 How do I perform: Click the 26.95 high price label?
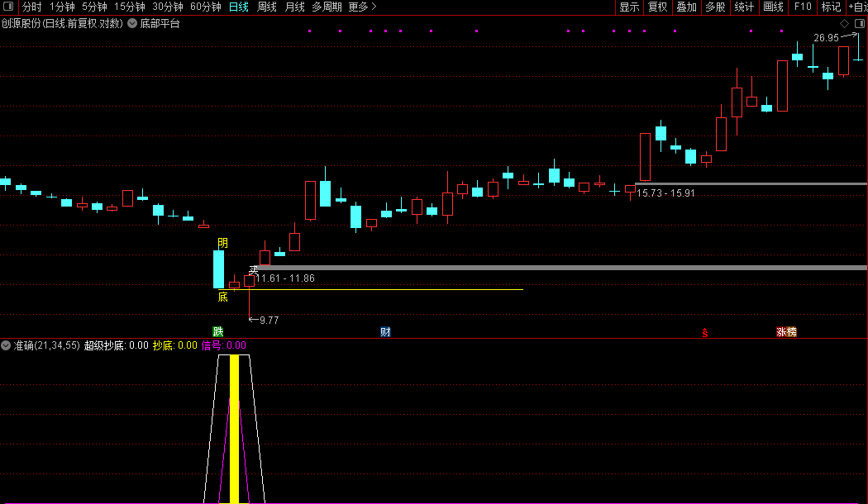click(826, 38)
